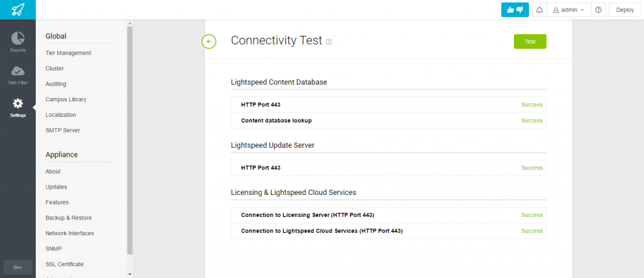Click help icon beside Connectivity Test title
The height and width of the screenshot is (278, 644).
coord(328,42)
